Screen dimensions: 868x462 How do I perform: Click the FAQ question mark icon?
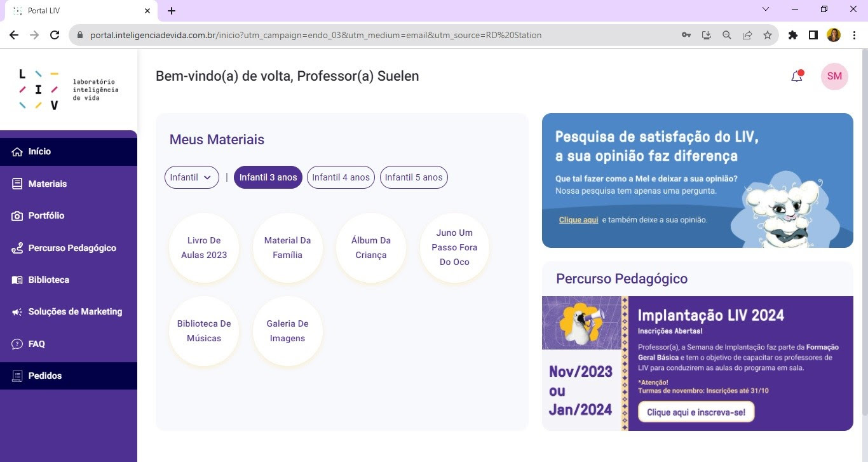tap(17, 344)
